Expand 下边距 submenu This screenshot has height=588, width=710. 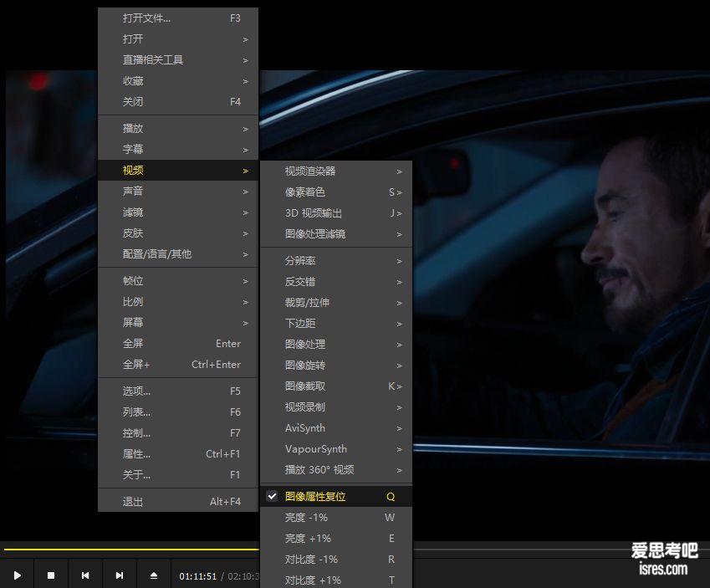336,324
